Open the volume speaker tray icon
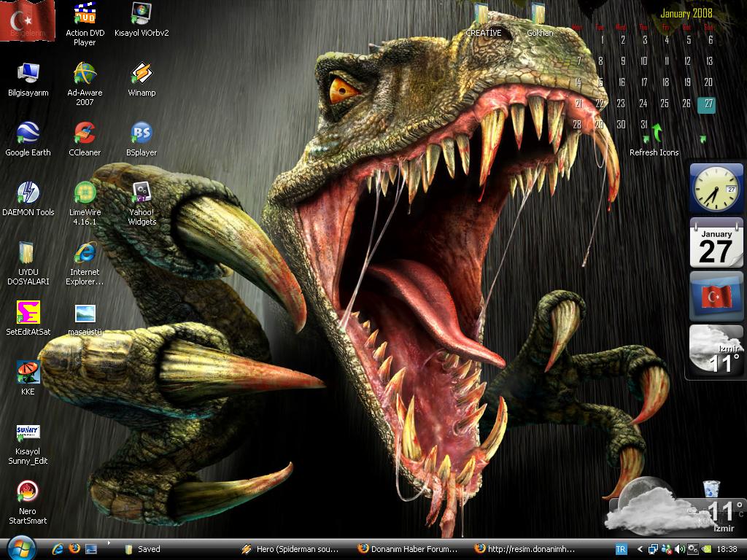 (x=679, y=549)
